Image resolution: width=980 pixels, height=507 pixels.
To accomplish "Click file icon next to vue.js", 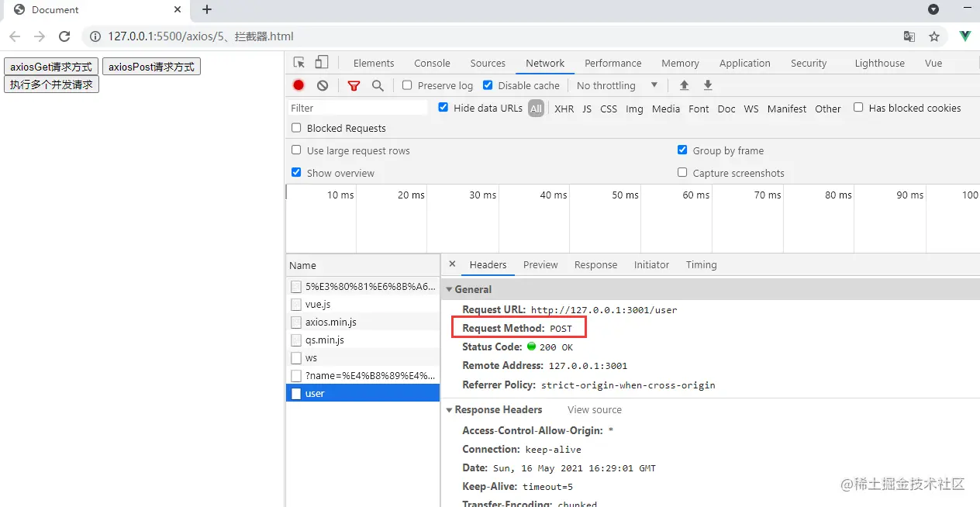I will click(x=296, y=305).
